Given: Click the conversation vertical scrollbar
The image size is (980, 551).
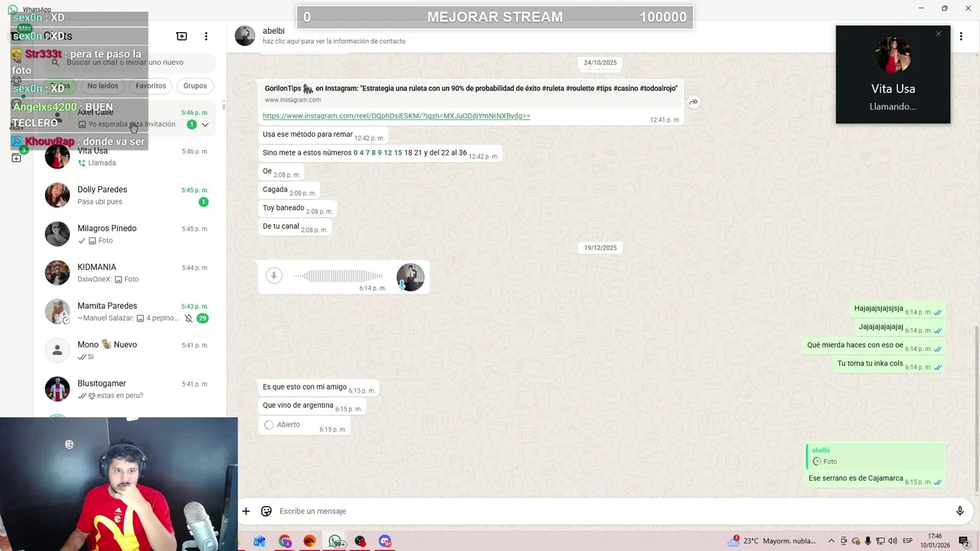Looking at the screenshot, I should coord(976,409).
